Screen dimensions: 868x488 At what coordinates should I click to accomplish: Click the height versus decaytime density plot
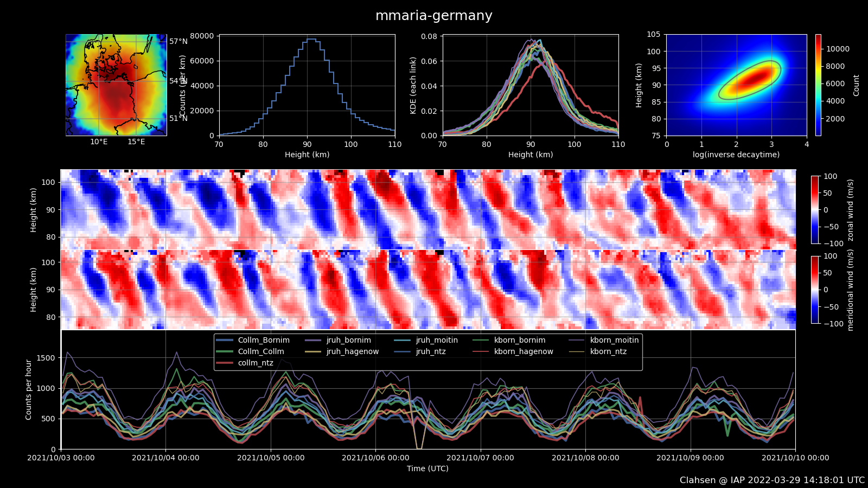(x=737, y=85)
